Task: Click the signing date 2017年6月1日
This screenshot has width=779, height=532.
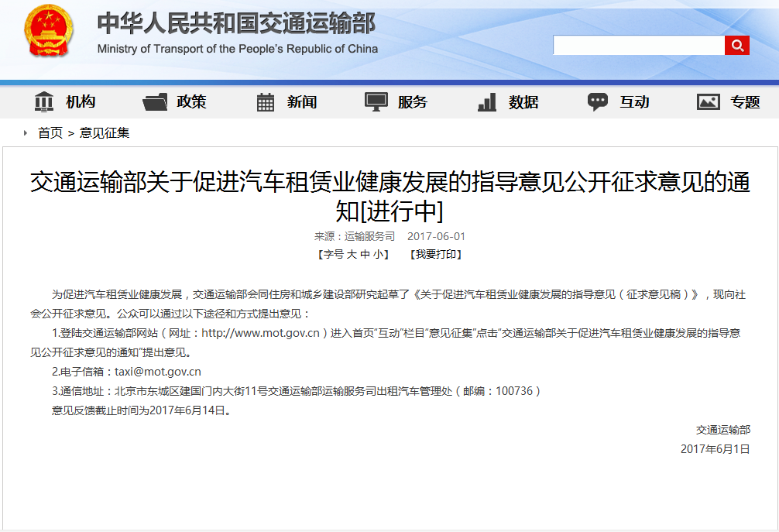Action: (715, 449)
